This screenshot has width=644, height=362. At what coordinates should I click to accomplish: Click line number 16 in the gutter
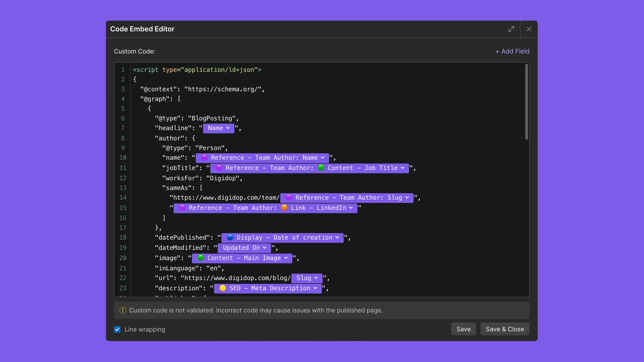pyautogui.click(x=123, y=218)
